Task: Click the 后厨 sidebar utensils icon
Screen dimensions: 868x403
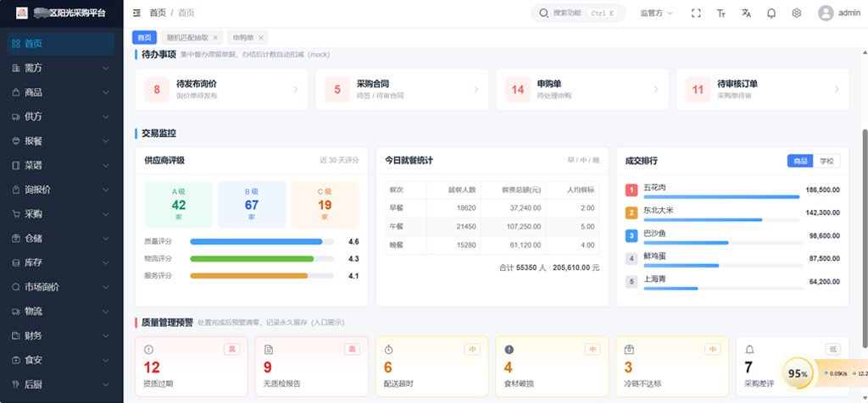Action: 15,384
